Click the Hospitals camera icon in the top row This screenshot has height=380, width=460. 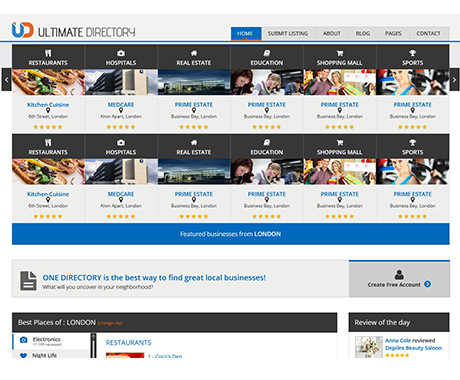click(x=121, y=53)
